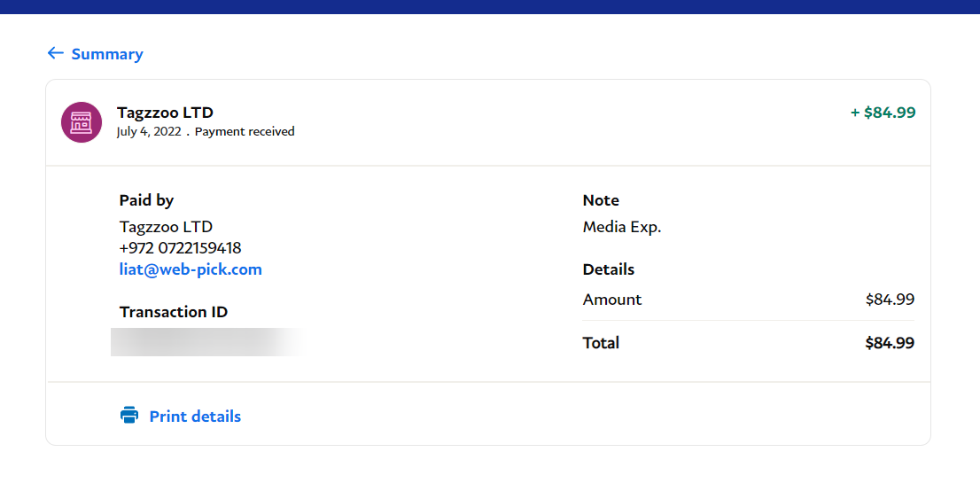The height and width of the screenshot is (483, 980).
Task: Click the blurred Transaction ID value
Action: [x=204, y=341]
